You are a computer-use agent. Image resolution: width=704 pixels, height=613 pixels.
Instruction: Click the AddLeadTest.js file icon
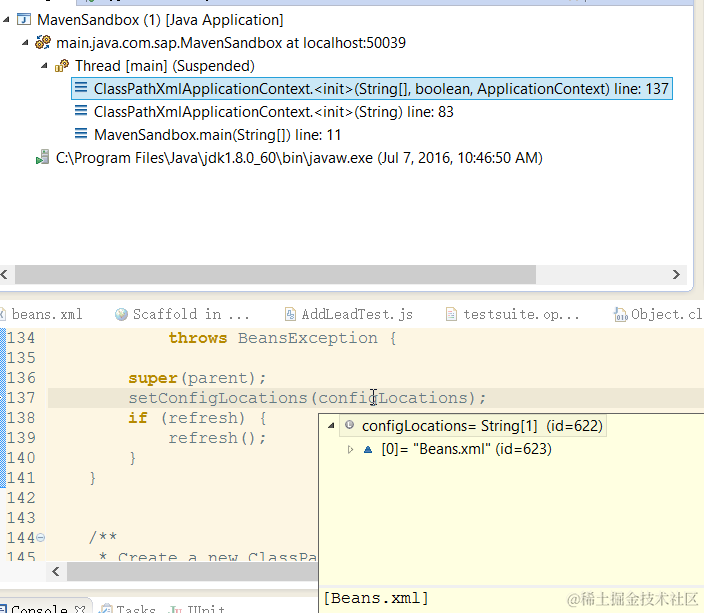pos(290,314)
